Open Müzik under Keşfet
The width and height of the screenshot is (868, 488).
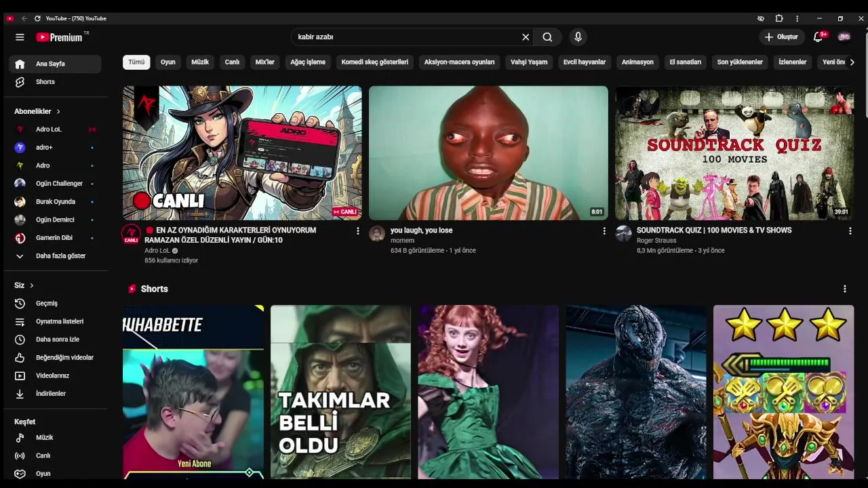55,438
